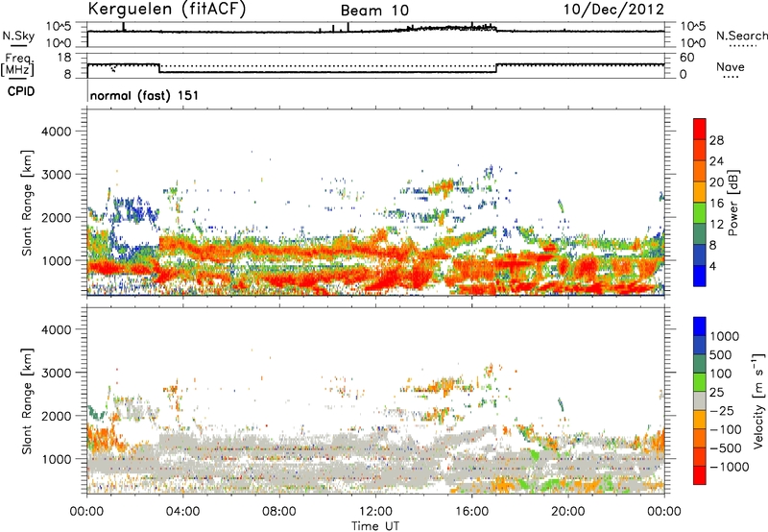Click the "3000" tick on Velocity panel axis
Screen dimensions: 768x532
pos(57,373)
